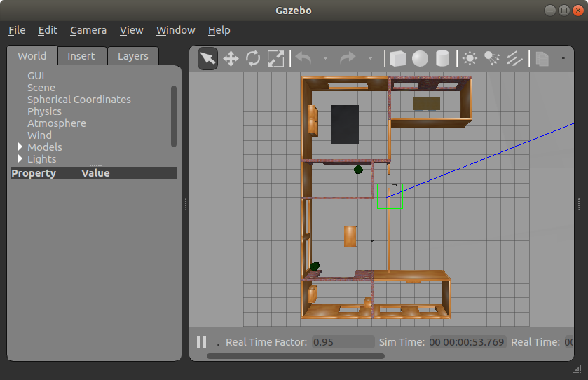The height and width of the screenshot is (380, 588).
Task: Select Atmosphere in the world tree
Action: [57, 123]
